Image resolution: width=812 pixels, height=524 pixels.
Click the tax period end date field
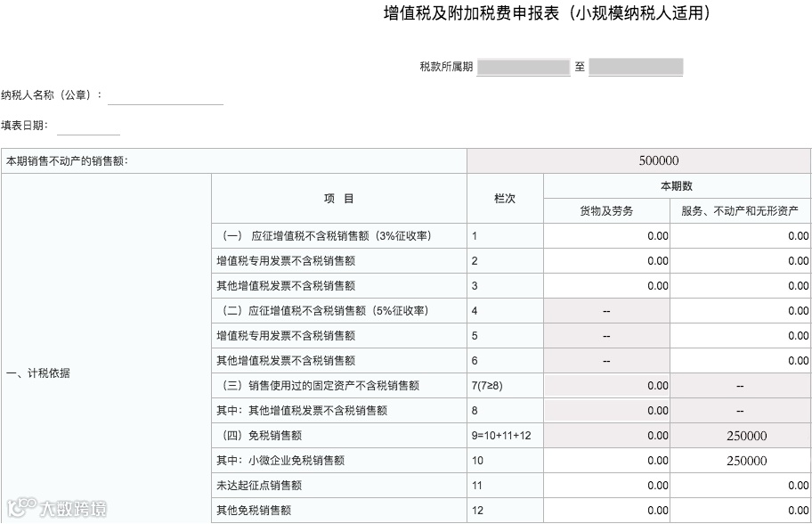click(x=636, y=67)
